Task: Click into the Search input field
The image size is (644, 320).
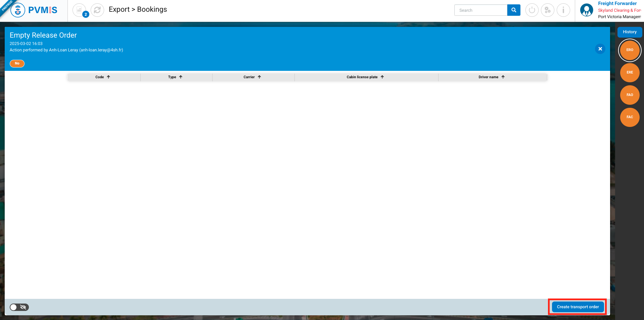Action: [480, 10]
